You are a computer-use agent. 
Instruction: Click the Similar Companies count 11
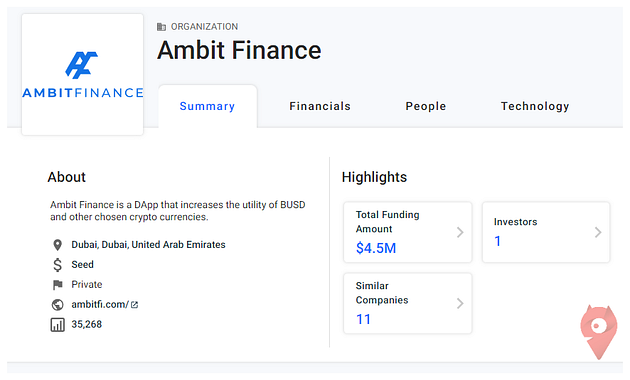click(363, 319)
